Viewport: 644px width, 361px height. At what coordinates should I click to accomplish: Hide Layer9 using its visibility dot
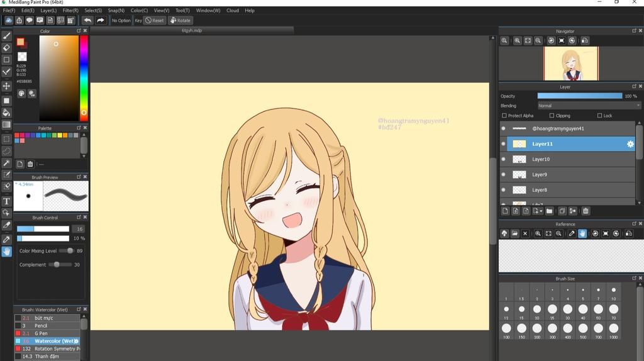(x=504, y=175)
